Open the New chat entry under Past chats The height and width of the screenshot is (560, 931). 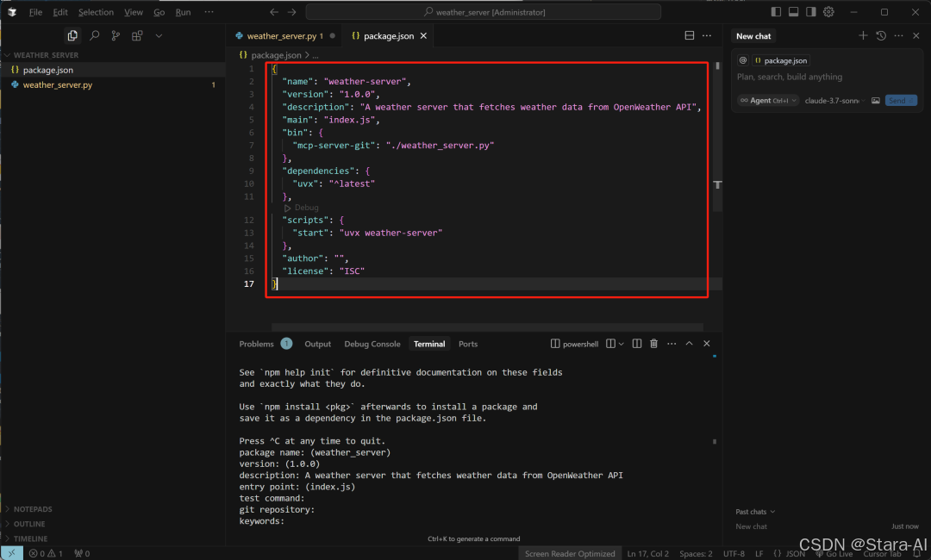coord(751,526)
